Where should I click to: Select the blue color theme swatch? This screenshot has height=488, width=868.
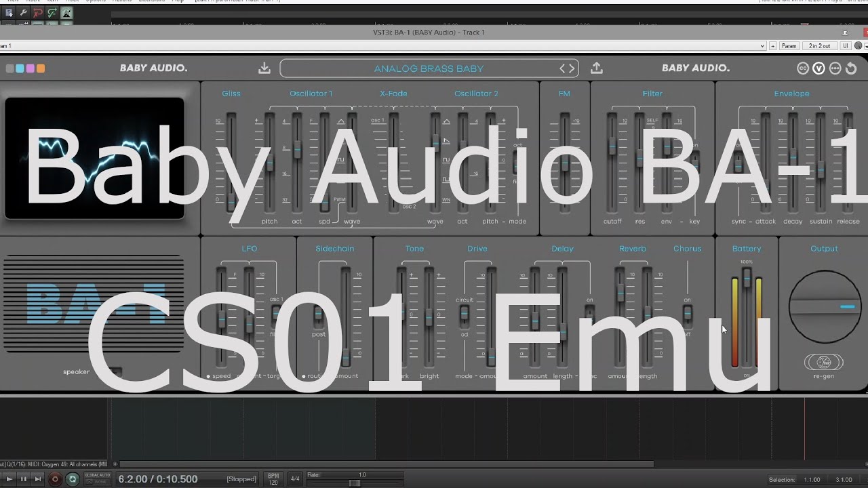20,68
